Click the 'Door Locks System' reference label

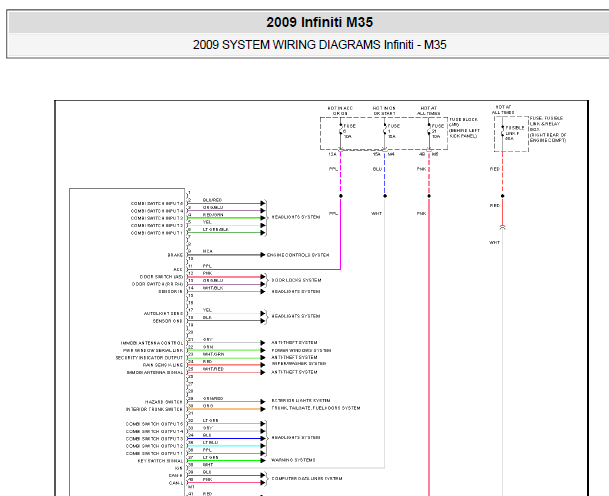click(296, 280)
